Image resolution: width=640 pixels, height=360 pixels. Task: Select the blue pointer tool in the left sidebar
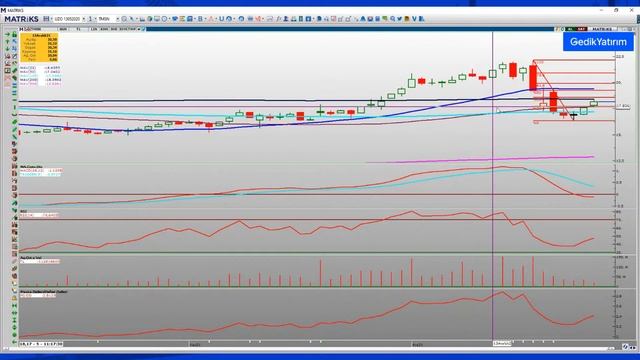[x=14, y=41]
